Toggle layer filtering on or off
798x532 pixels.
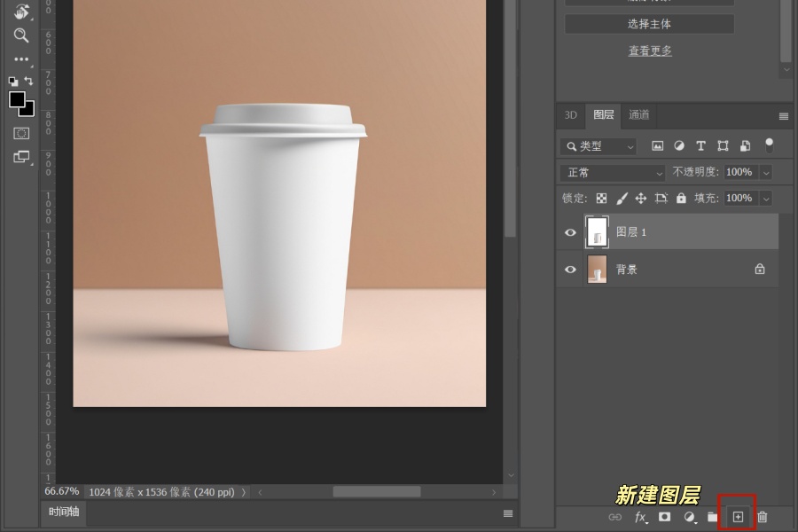coord(770,145)
